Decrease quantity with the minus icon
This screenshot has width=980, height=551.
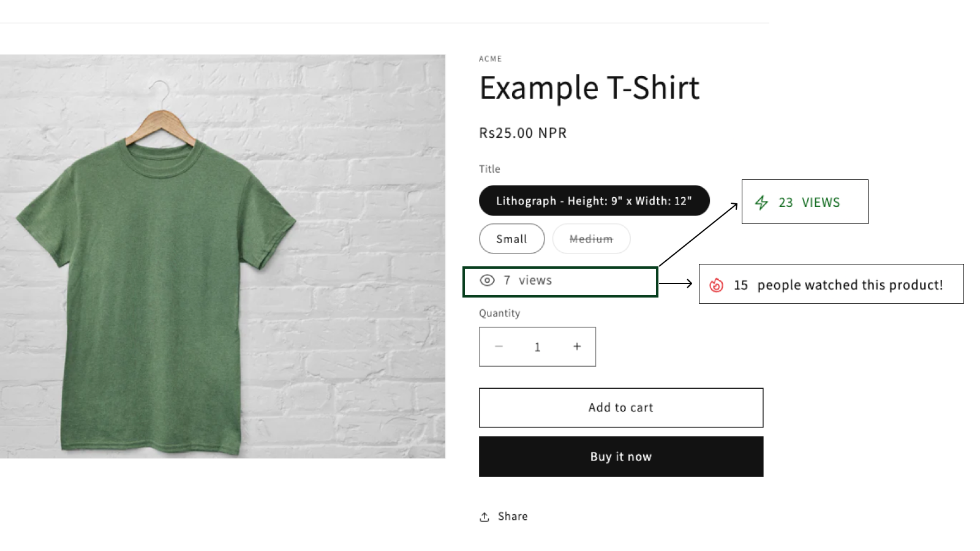pos(499,347)
